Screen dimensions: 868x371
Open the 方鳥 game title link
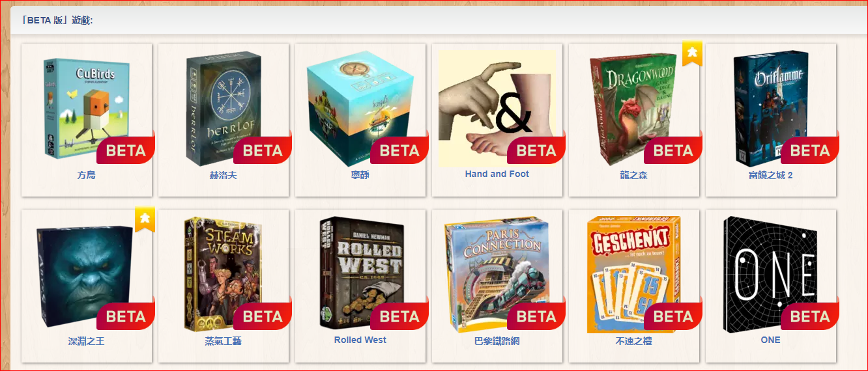(x=87, y=175)
